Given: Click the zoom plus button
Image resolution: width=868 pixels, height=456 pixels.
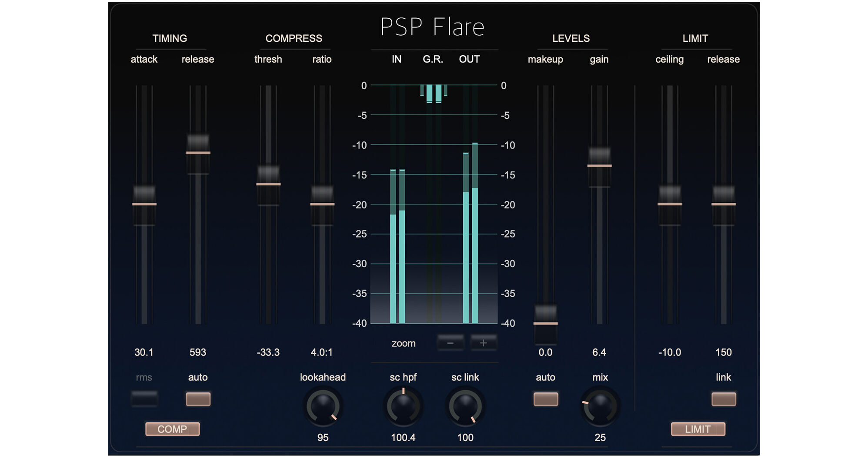Looking at the screenshot, I should point(483,343).
